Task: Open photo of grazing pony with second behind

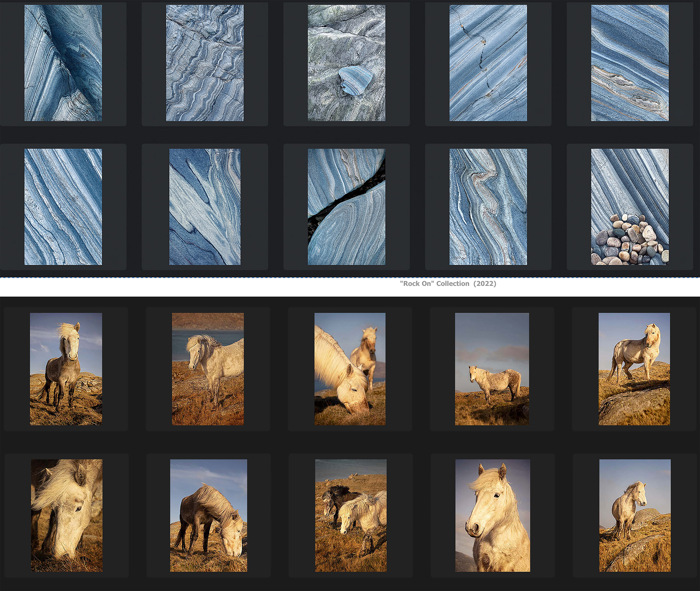Action: pos(350,369)
